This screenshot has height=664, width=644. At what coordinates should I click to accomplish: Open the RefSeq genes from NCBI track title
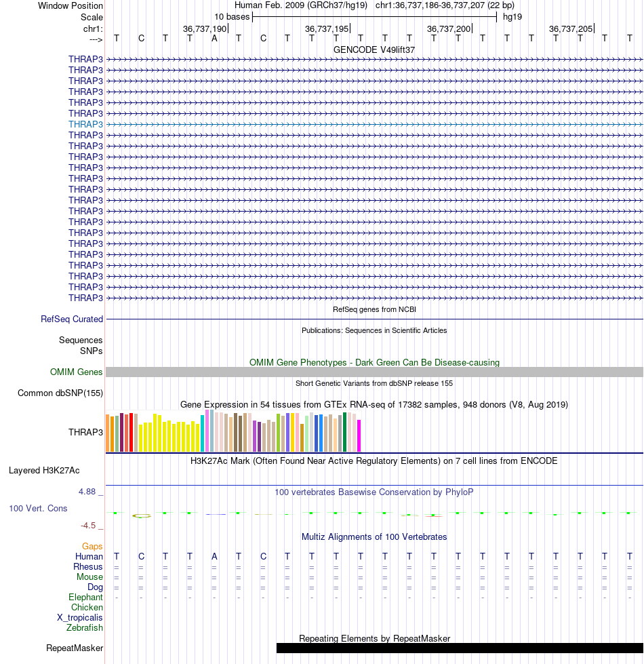(374, 309)
